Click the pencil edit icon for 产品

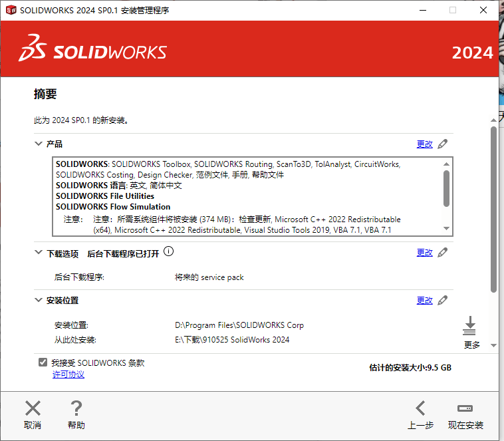click(443, 144)
